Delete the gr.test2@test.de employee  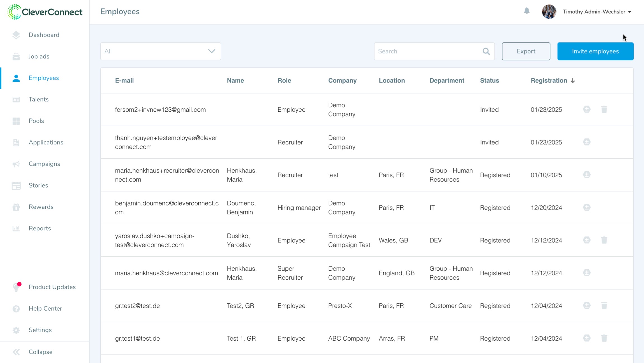(604, 305)
